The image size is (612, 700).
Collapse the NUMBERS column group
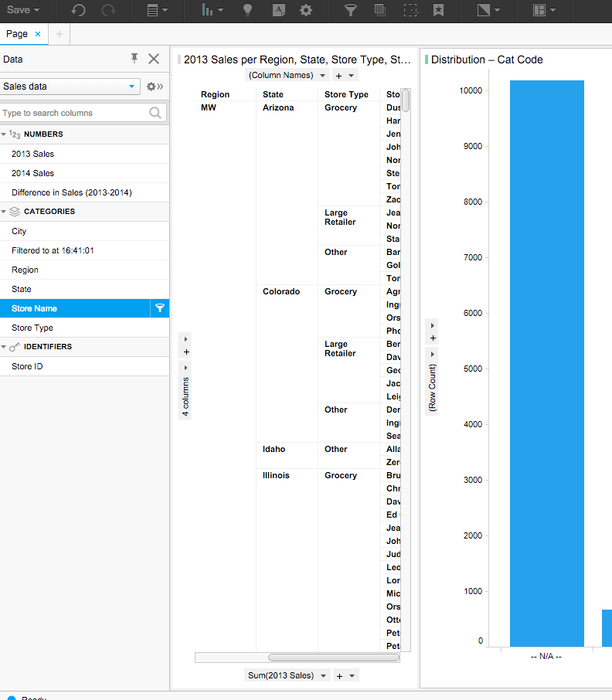[x=4, y=134]
